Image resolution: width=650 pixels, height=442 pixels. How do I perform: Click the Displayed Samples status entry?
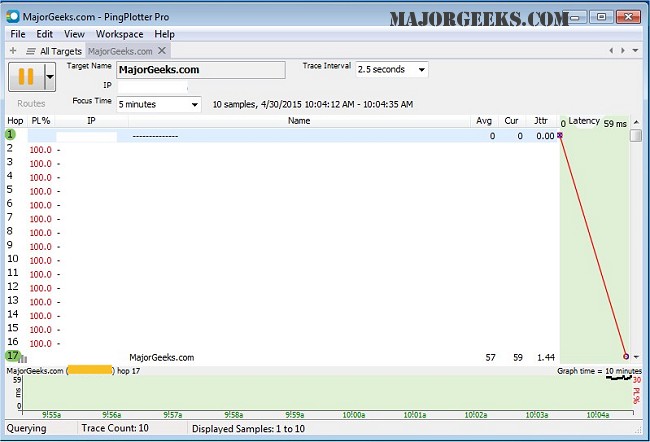pyautogui.click(x=248, y=429)
